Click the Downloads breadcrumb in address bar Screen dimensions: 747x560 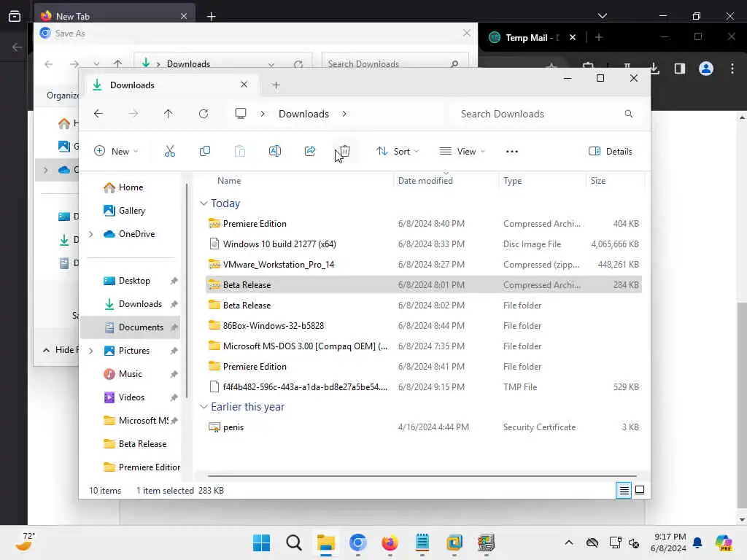pyautogui.click(x=303, y=114)
